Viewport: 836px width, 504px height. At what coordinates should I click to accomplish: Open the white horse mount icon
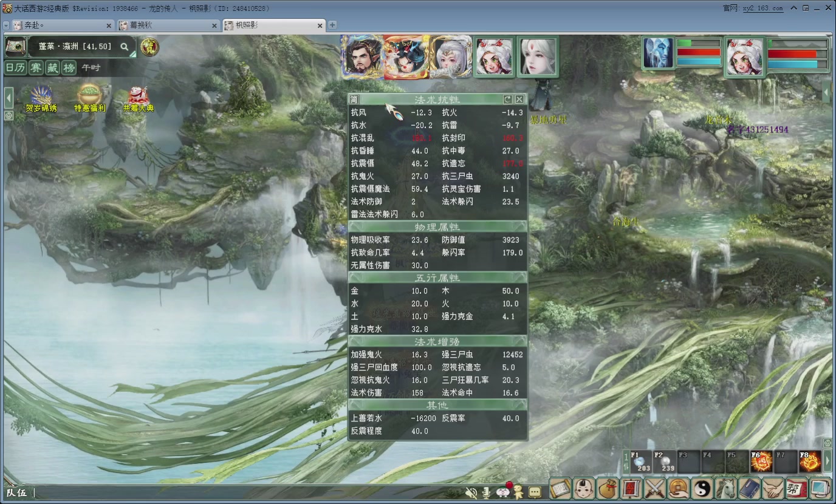tap(726, 488)
